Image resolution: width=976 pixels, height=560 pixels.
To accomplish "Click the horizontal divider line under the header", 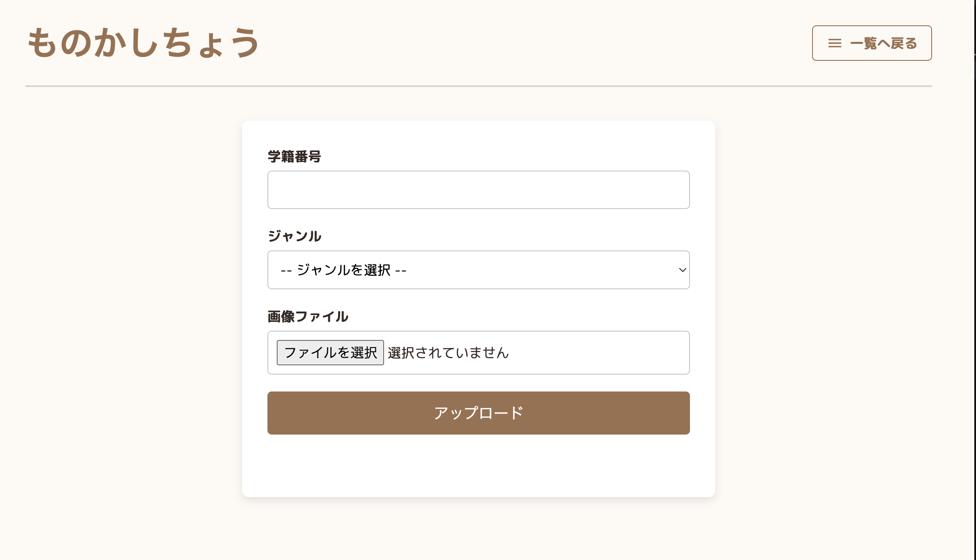I will coord(478,86).
